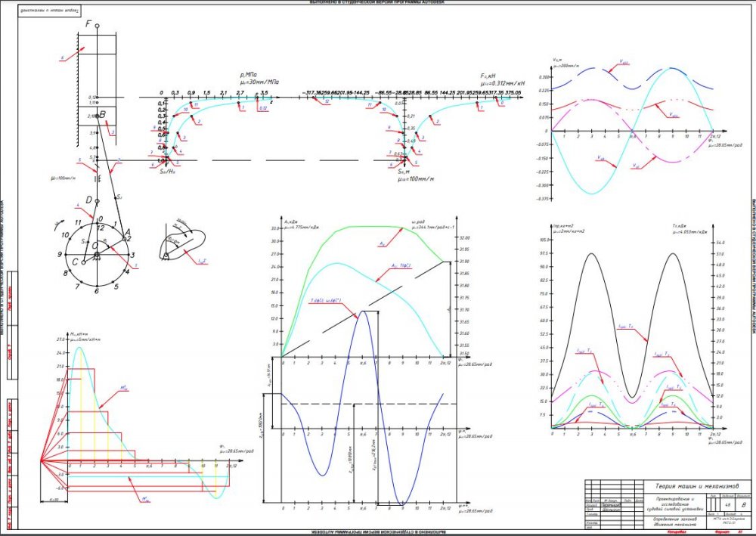Select the 'SB/HB' label under pressure diagram
Image resolution: width=756 pixels, height=536 pixels.
[168, 172]
